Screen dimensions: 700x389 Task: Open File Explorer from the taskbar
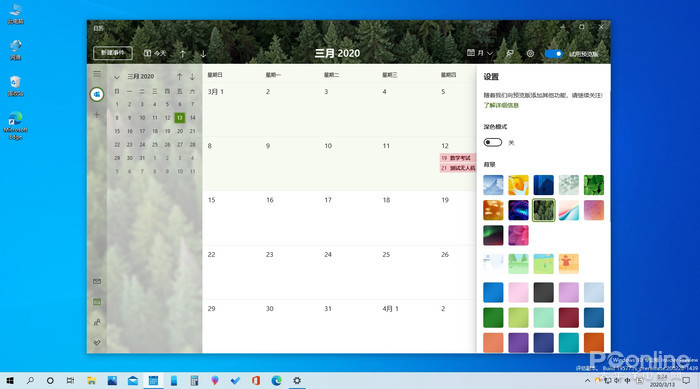point(92,381)
